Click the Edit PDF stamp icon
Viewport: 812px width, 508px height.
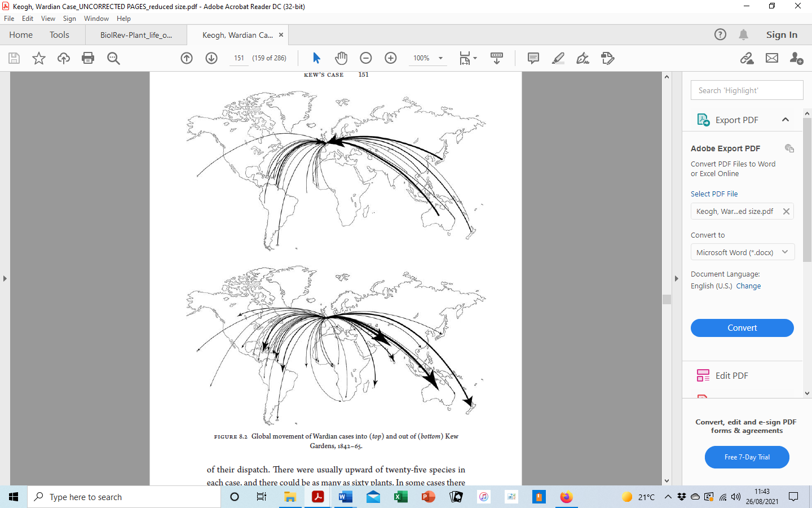[x=703, y=375]
